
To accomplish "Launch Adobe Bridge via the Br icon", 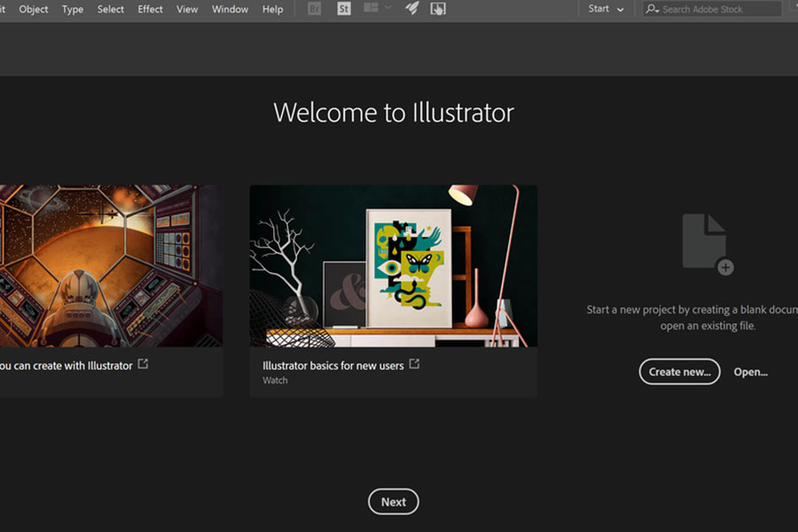I will click(315, 9).
